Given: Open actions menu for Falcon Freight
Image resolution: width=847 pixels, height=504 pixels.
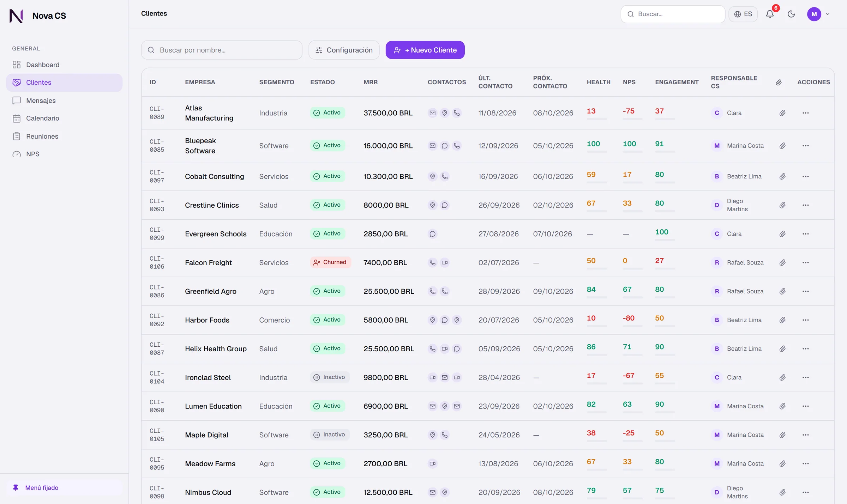Looking at the screenshot, I should pos(805,262).
